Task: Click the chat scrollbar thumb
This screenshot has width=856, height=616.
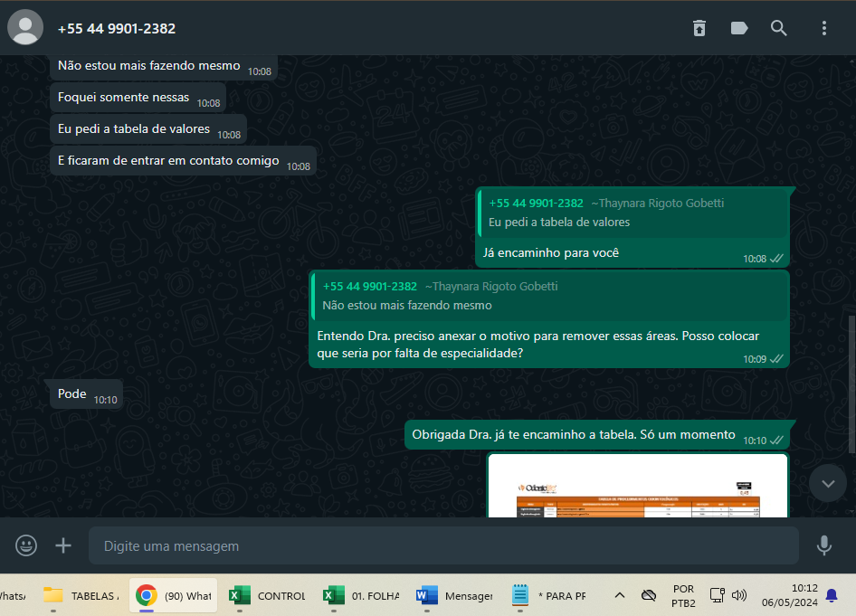Action: coord(851,384)
